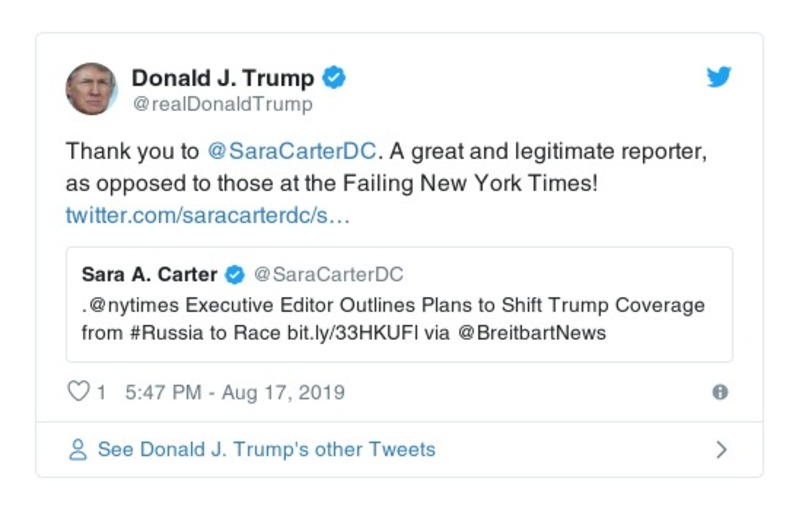
Task: Expand the chevron arrow at bottom right
Action: coord(722,450)
